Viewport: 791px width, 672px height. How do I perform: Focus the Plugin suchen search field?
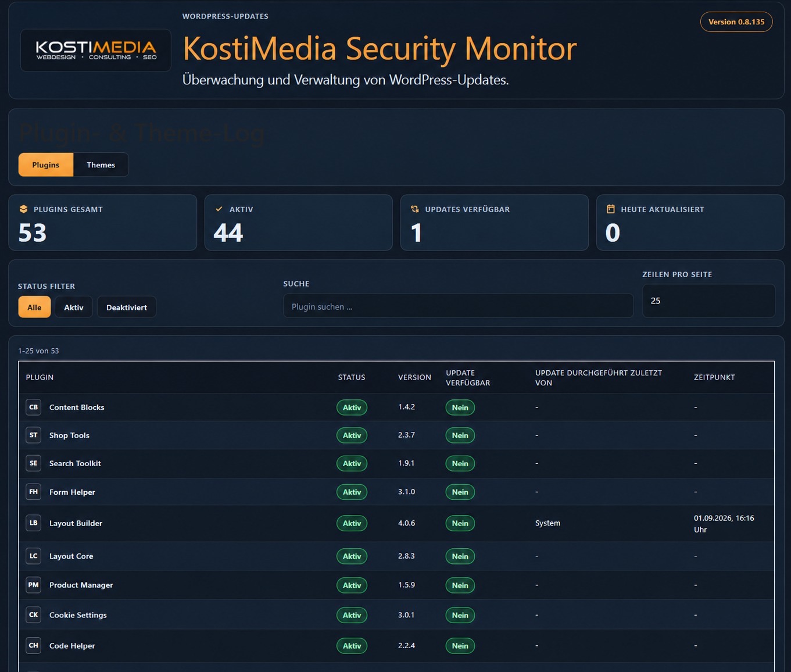459,306
